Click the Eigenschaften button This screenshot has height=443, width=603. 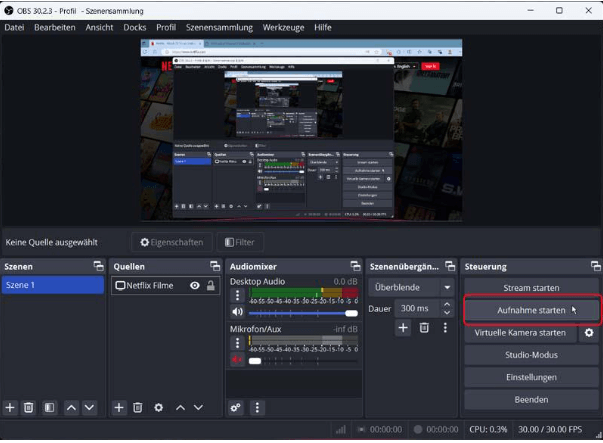[172, 242]
